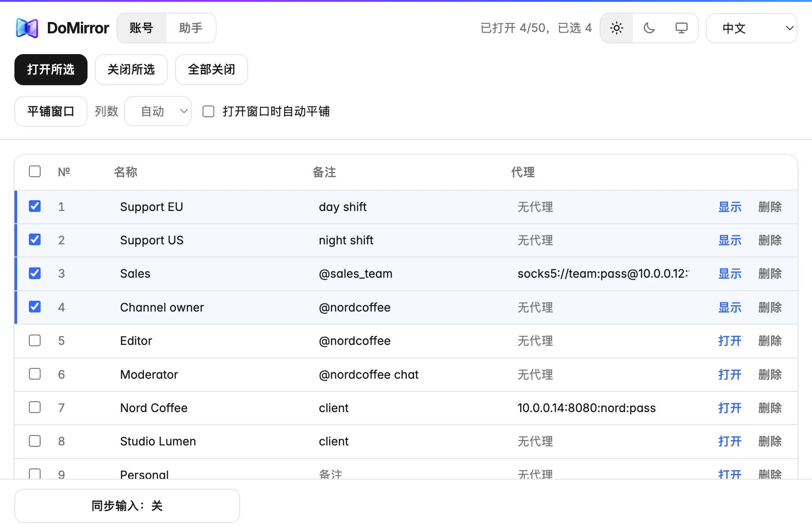Uncheck the Sales row checkbox
The height and width of the screenshot is (532, 812).
pos(35,273)
